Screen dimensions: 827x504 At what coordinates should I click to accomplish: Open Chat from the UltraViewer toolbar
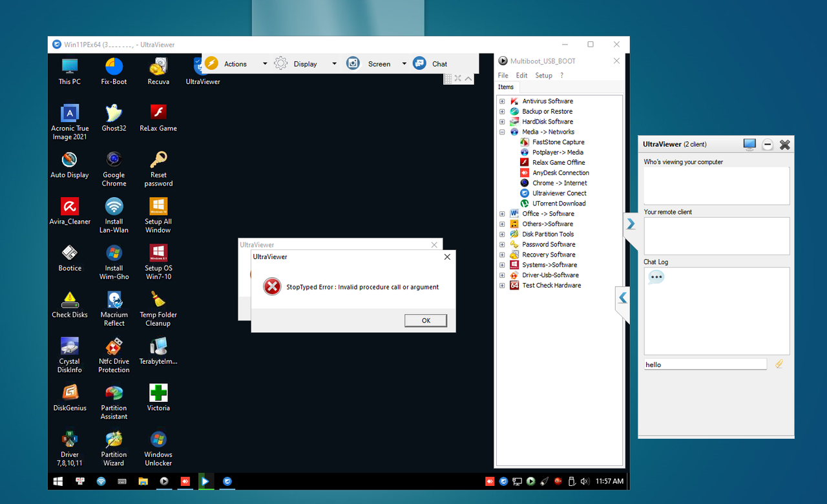point(430,63)
